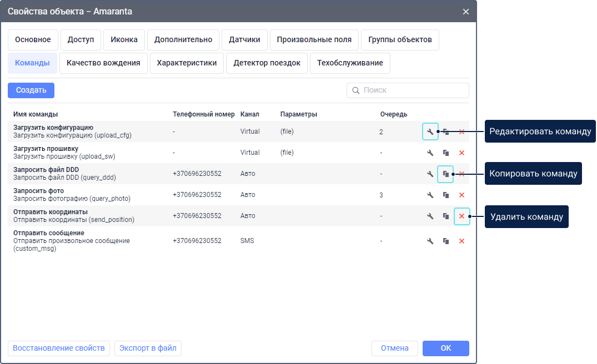Screen dimensions: 597x364
Task: Delete the Отправить сообщение command
Action: click(461, 241)
